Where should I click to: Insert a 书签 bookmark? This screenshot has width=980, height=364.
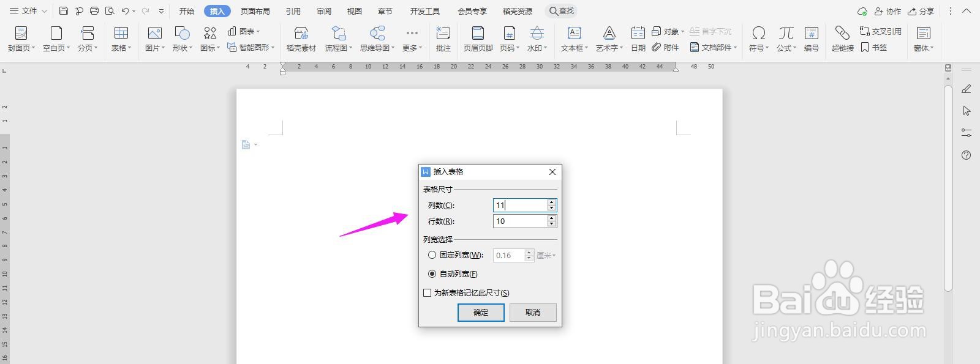coord(874,47)
